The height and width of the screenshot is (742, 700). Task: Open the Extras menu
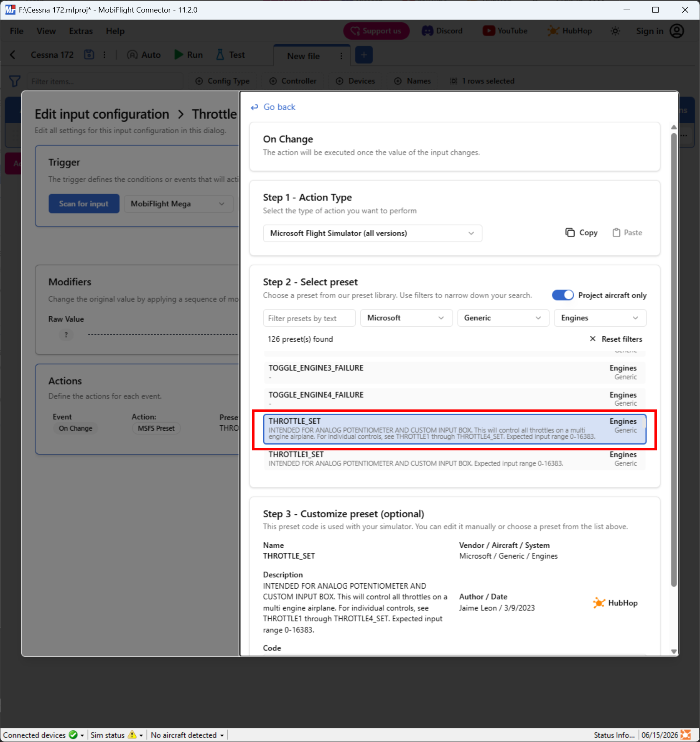[81, 31]
